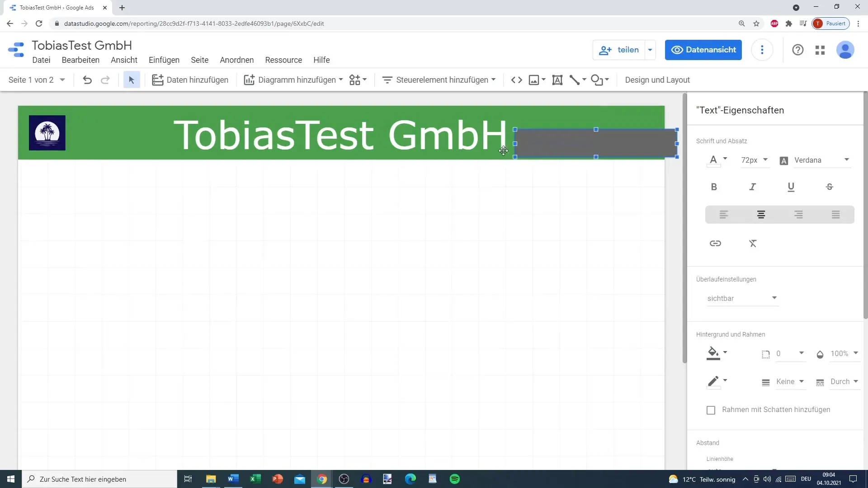Open the sichtbar overflow dropdown

click(742, 299)
